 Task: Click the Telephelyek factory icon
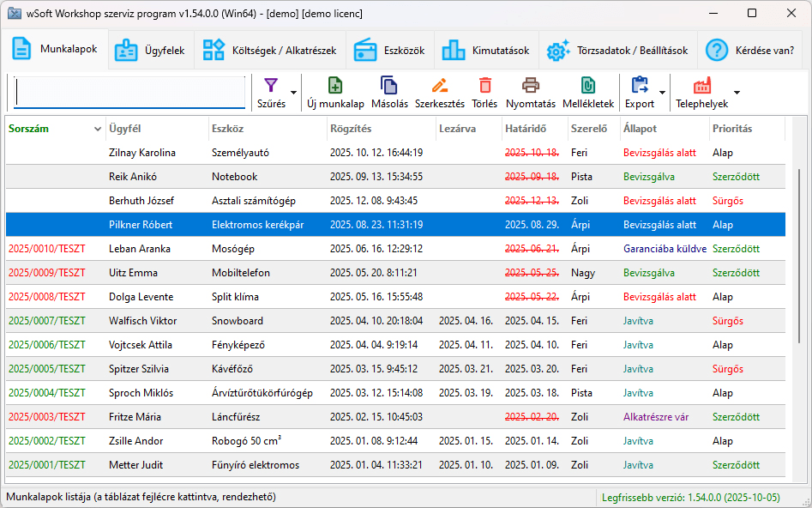702,86
